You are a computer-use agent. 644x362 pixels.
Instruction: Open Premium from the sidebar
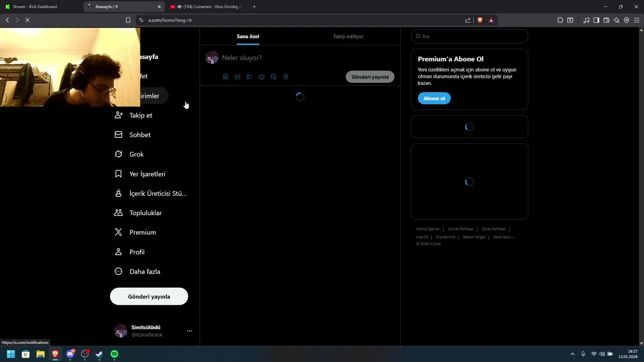pyautogui.click(x=135, y=232)
